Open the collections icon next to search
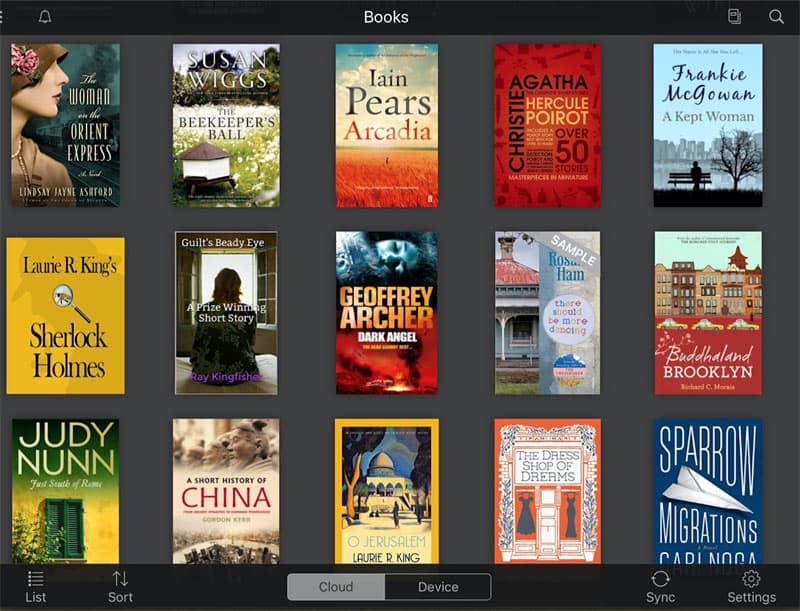Screen dimensions: 800x611 [734, 17]
